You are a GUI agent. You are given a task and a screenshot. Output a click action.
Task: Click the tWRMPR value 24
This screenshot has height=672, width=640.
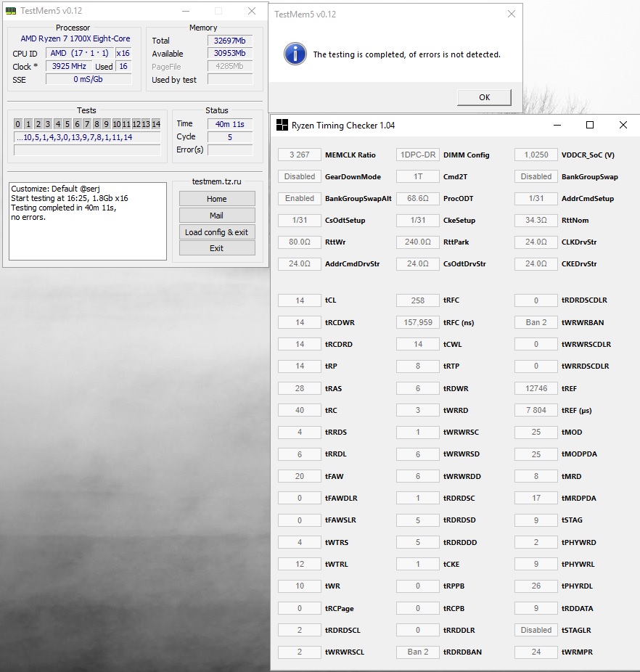click(x=536, y=652)
